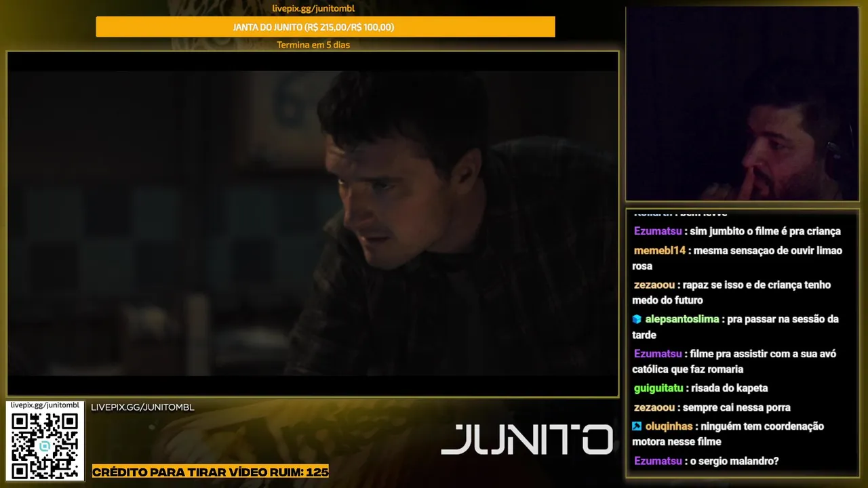Open the livepix.gg/junitombl link at top
The image size is (868, 488).
[313, 8]
